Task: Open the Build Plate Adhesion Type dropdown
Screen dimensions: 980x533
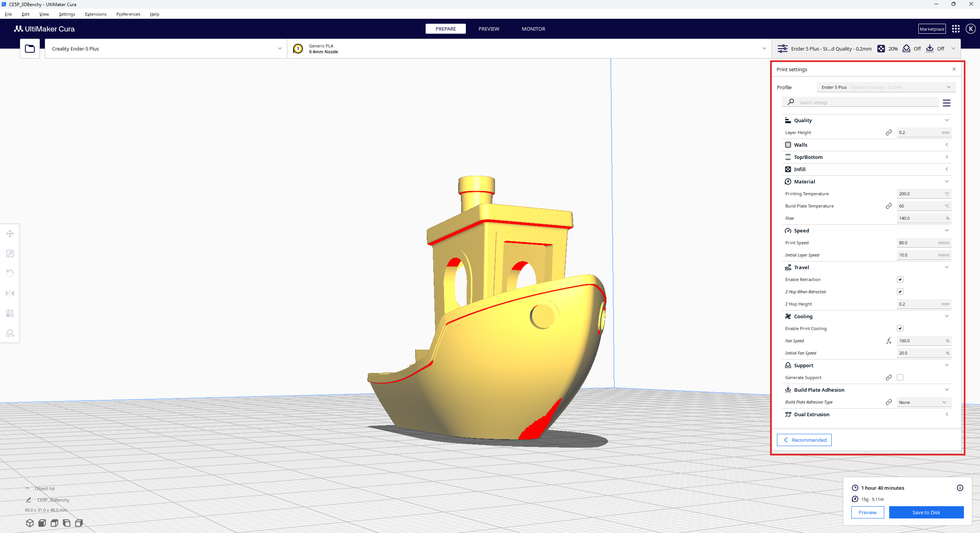Action: [x=923, y=402]
